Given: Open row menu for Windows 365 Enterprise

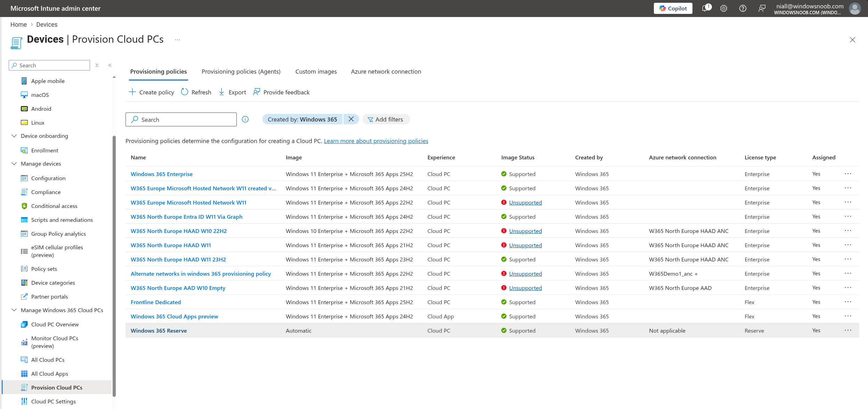Looking at the screenshot, I should pos(848,174).
